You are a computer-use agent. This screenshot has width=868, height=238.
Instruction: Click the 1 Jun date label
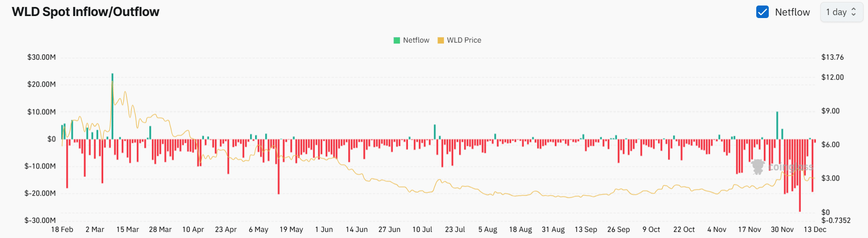pos(324,229)
